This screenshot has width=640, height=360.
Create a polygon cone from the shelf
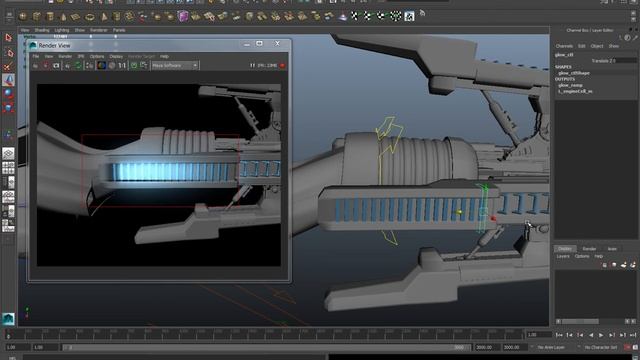click(63, 16)
